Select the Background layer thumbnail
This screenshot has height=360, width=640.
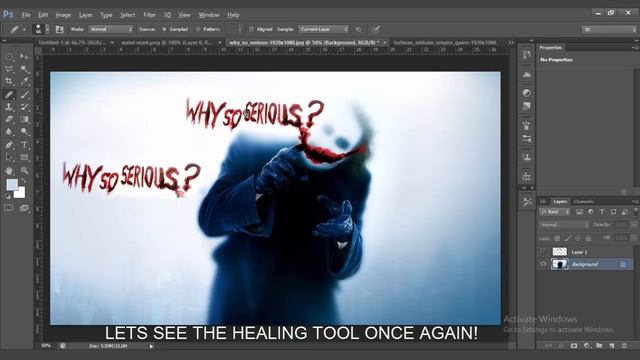(x=560, y=264)
